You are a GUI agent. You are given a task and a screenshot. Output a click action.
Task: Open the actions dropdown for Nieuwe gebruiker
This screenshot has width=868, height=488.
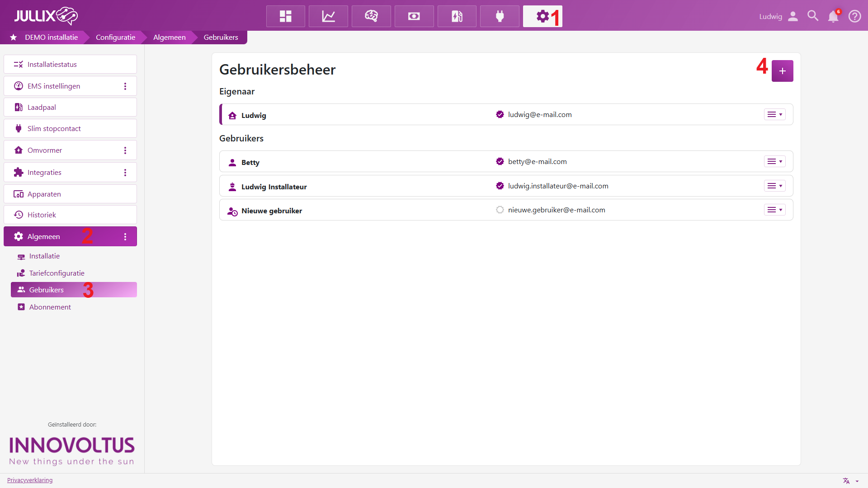pos(774,210)
